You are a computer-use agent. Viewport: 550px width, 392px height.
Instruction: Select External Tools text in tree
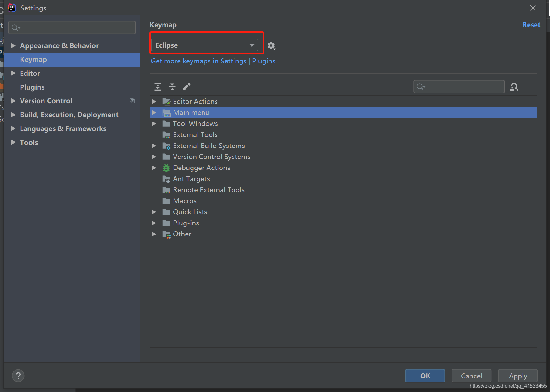[195, 134]
